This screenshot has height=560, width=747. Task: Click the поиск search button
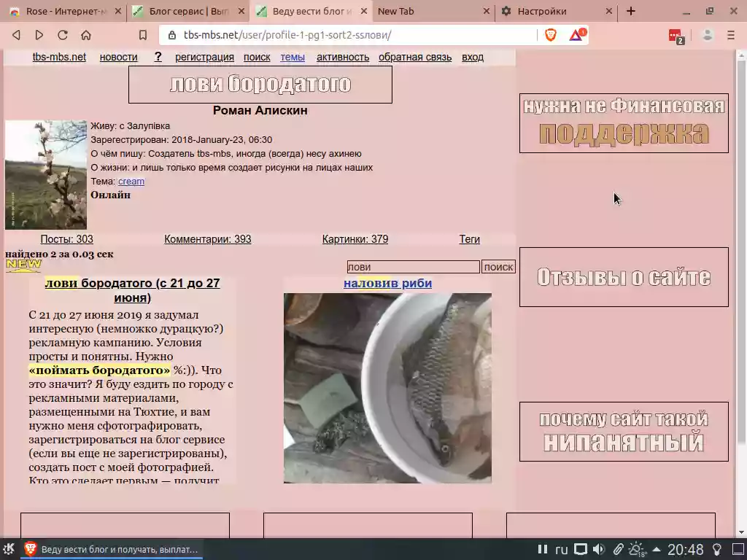coord(498,267)
